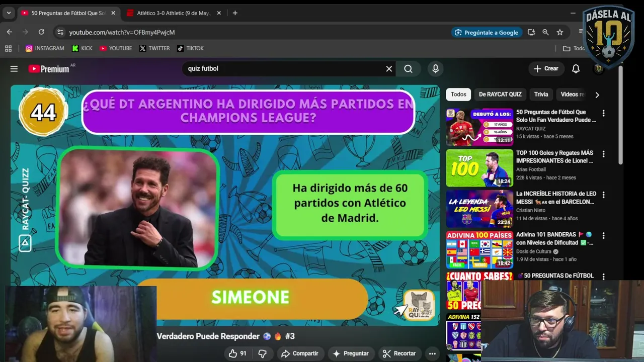Open the Chrome apps grid icon
Viewport: 644px width, 362px height.
(x=8, y=48)
